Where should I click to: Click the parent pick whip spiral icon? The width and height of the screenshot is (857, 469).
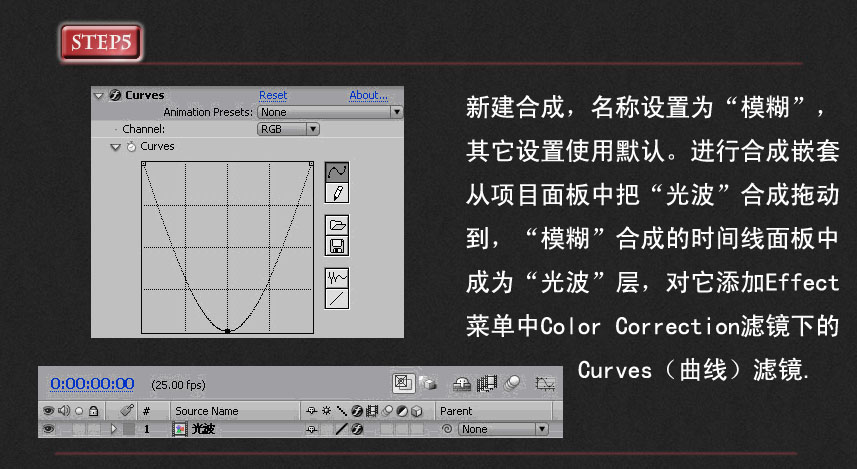click(447, 429)
